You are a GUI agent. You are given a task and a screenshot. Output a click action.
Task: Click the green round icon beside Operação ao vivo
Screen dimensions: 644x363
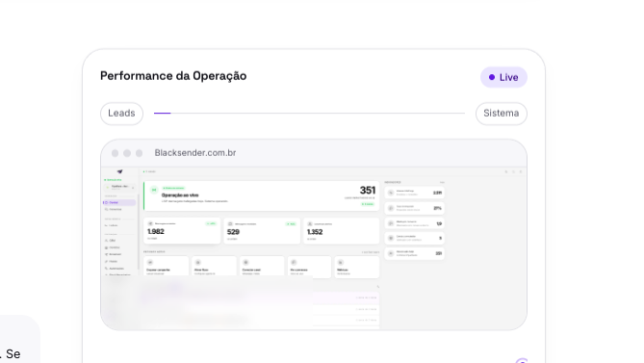coord(154,190)
